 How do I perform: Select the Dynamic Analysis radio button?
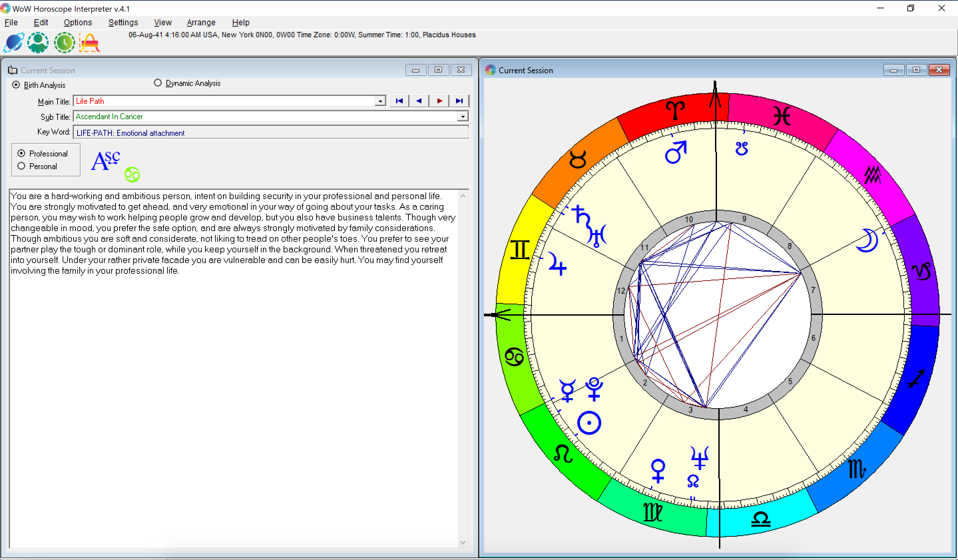pos(158,83)
